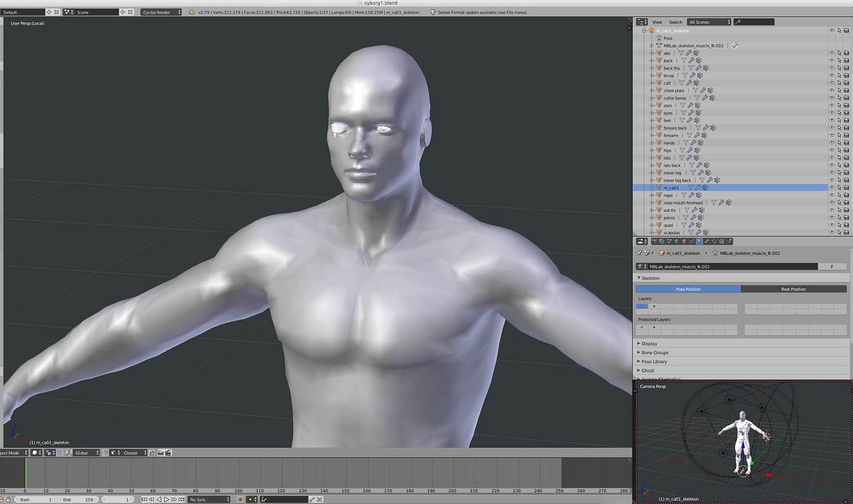
Task: Click wrench modifier icon on abs row
Action: [x=689, y=53]
